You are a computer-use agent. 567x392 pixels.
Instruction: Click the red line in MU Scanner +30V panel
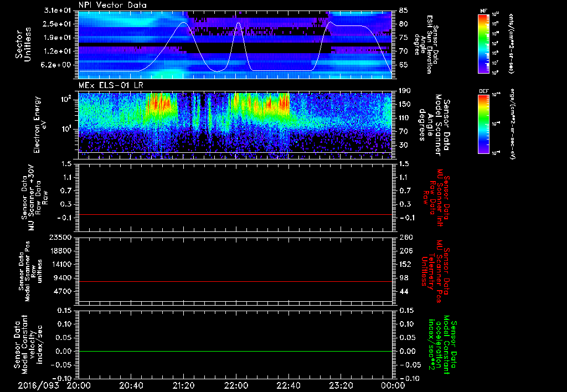235,214
